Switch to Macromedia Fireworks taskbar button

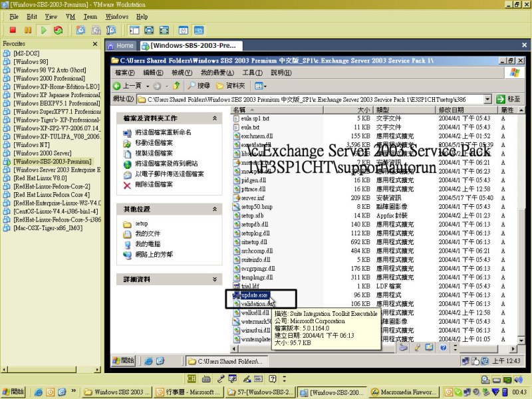[x=404, y=392]
